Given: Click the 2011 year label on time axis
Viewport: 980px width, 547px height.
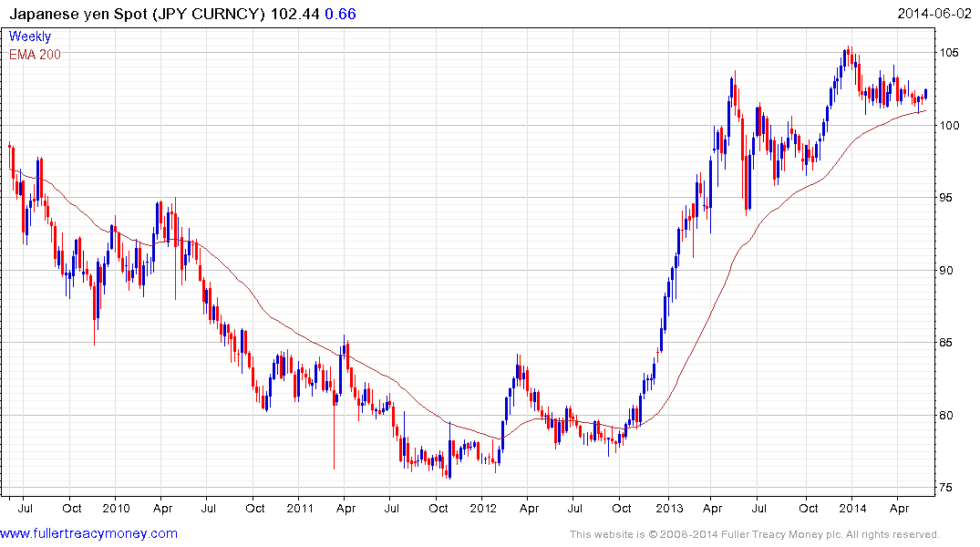Looking at the screenshot, I should coord(300,508).
